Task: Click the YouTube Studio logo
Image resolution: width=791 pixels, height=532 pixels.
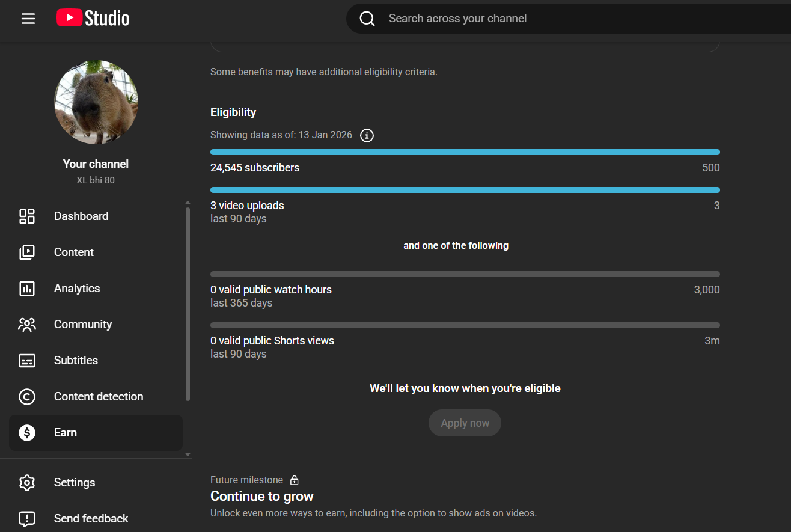Action: pos(93,19)
